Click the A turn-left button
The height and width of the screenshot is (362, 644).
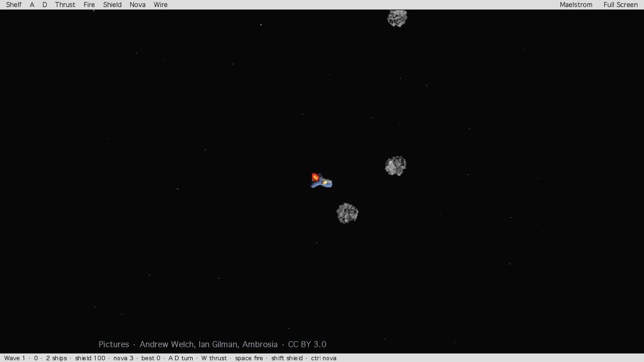[x=32, y=5]
